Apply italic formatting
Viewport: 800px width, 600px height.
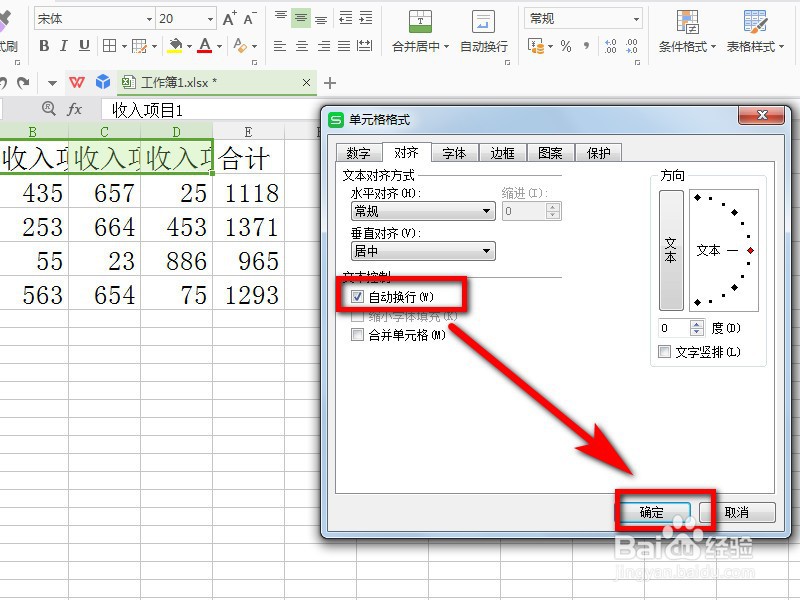click(63, 46)
